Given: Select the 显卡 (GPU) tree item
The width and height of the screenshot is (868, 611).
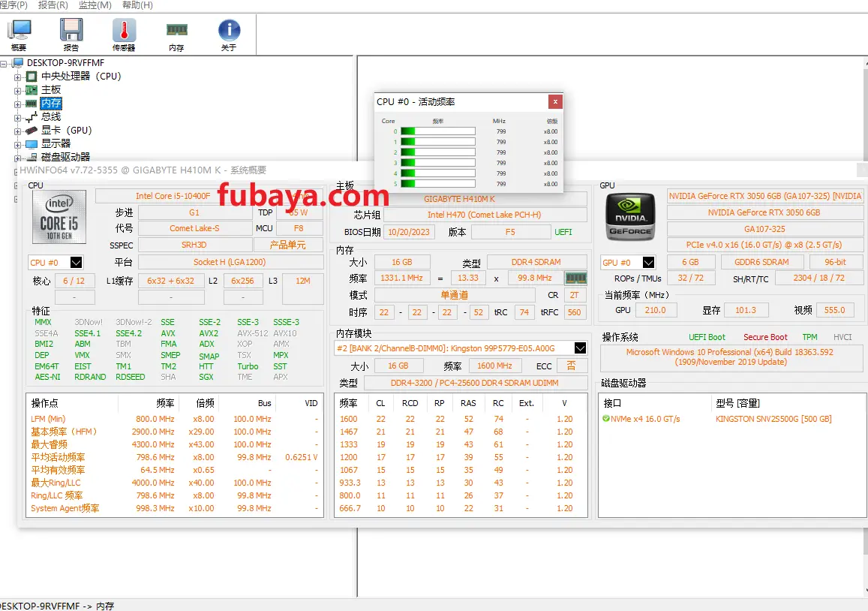Looking at the screenshot, I should pos(67,130).
